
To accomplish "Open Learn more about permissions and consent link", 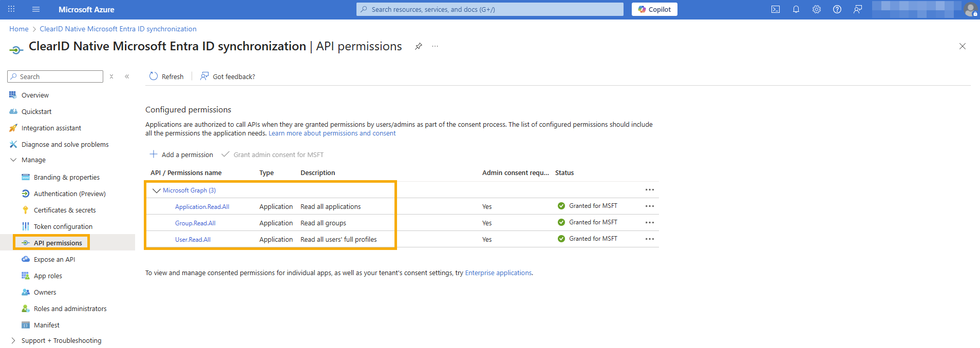I will [332, 133].
